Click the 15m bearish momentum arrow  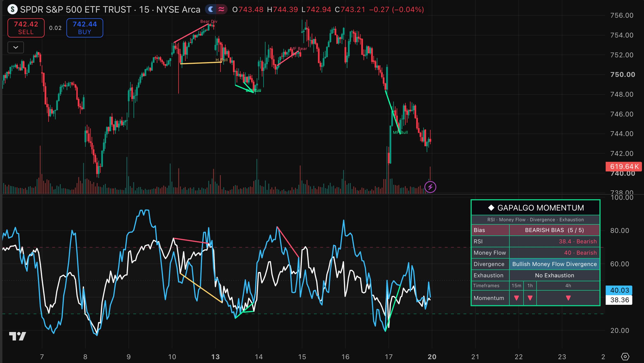[516, 298]
